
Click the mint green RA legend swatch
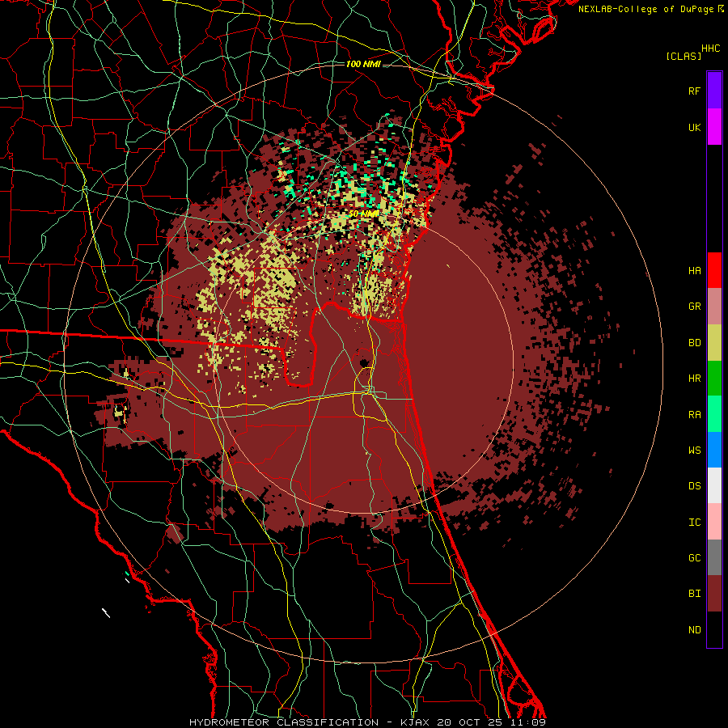[714, 414]
